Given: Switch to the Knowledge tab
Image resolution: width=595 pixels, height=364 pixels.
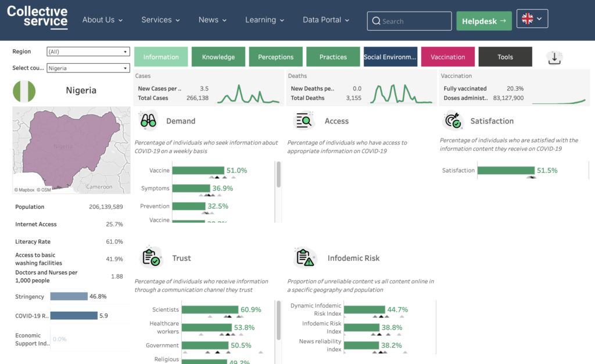Looking at the screenshot, I should pos(218,57).
